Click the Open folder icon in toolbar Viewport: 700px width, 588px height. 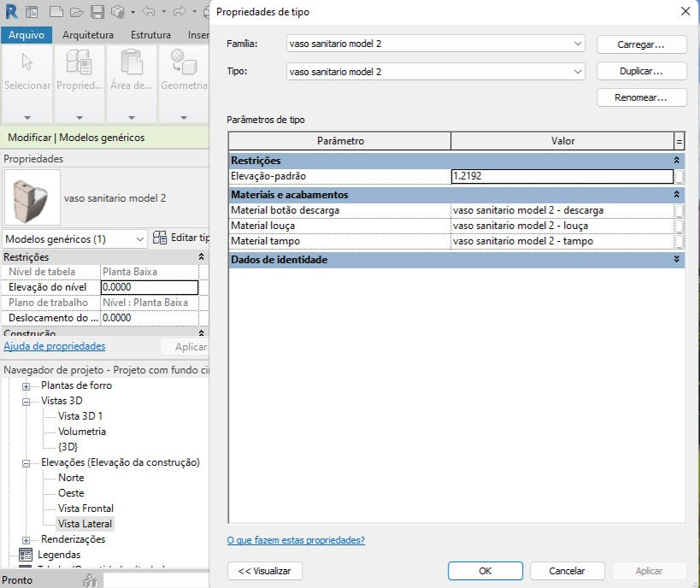click(77, 12)
